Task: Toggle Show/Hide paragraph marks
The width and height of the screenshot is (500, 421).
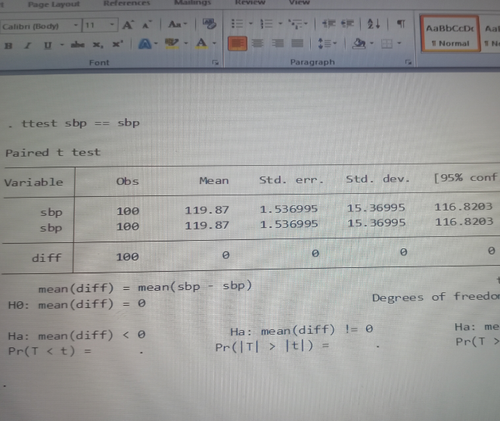Action: 401,24
